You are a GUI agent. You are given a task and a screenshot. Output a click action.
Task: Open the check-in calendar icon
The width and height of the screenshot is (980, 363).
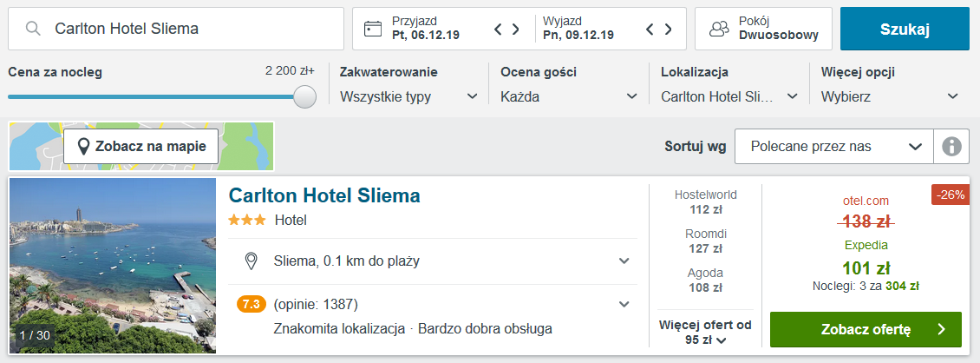pyautogui.click(x=373, y=29)
